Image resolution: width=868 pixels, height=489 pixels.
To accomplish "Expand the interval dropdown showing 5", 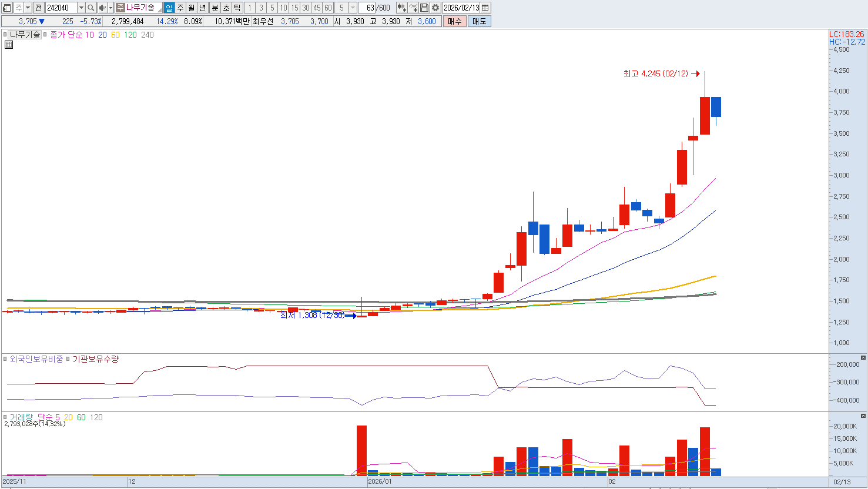I will coord(353,8).
